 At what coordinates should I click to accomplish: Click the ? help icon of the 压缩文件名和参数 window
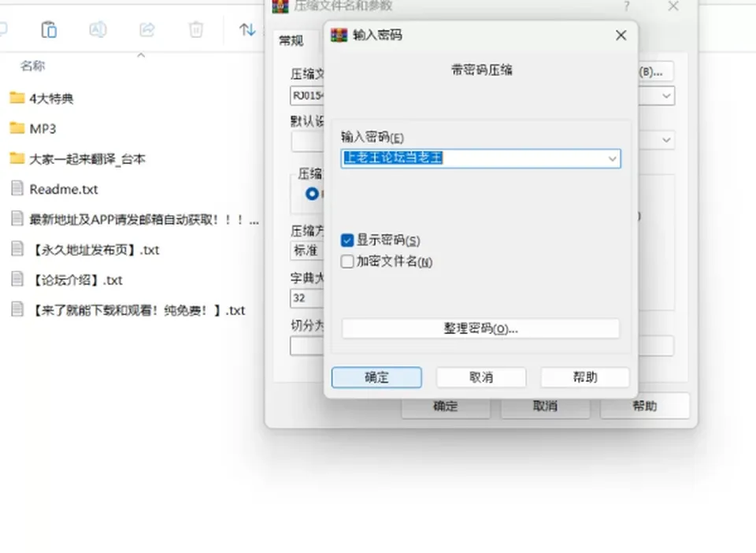[626, 6]
